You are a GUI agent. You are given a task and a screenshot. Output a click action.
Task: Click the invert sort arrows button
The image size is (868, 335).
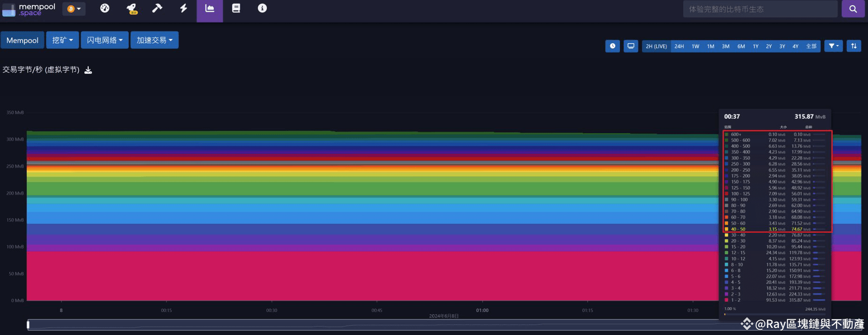(x=854, y=46)
